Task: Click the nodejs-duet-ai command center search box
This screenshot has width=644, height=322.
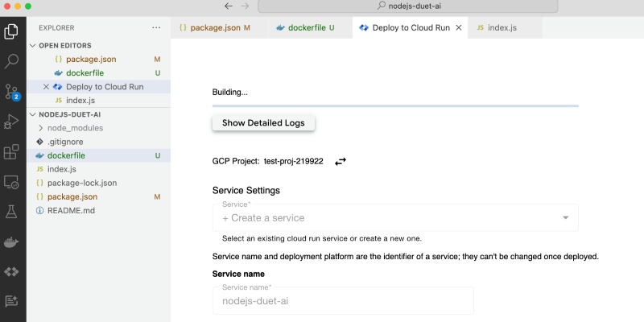Action: [408, 6]
